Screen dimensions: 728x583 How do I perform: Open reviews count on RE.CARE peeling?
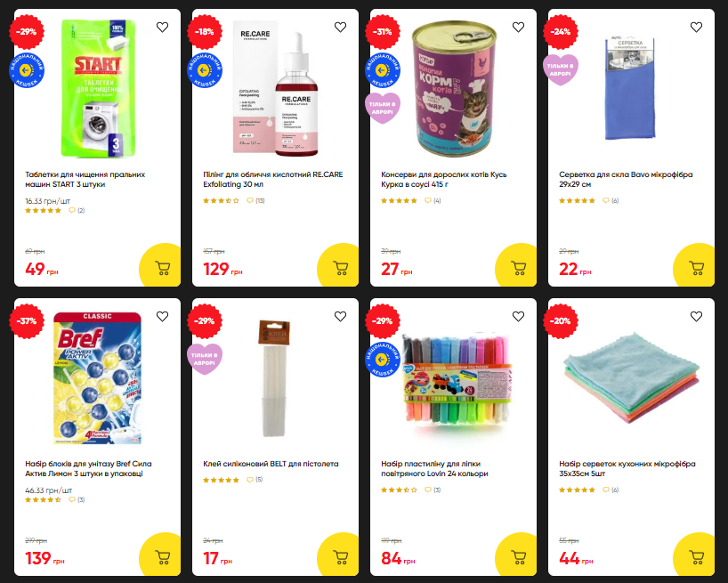[255, 200]
